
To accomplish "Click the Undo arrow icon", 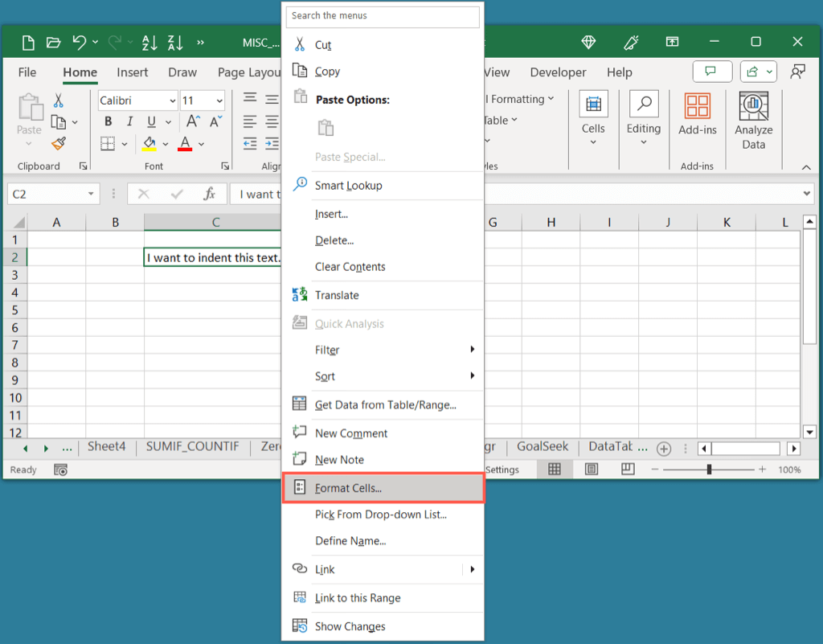I will click(78, 43).
